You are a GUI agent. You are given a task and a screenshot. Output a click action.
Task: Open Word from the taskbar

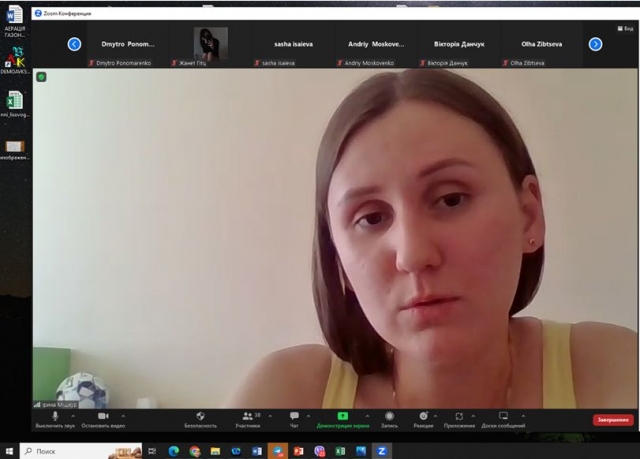coord(257,451)
